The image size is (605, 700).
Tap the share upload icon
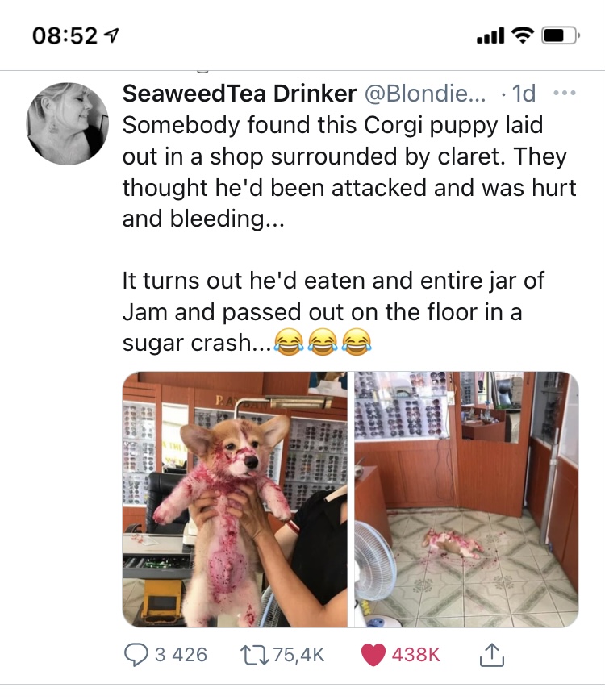coord(491,655)
